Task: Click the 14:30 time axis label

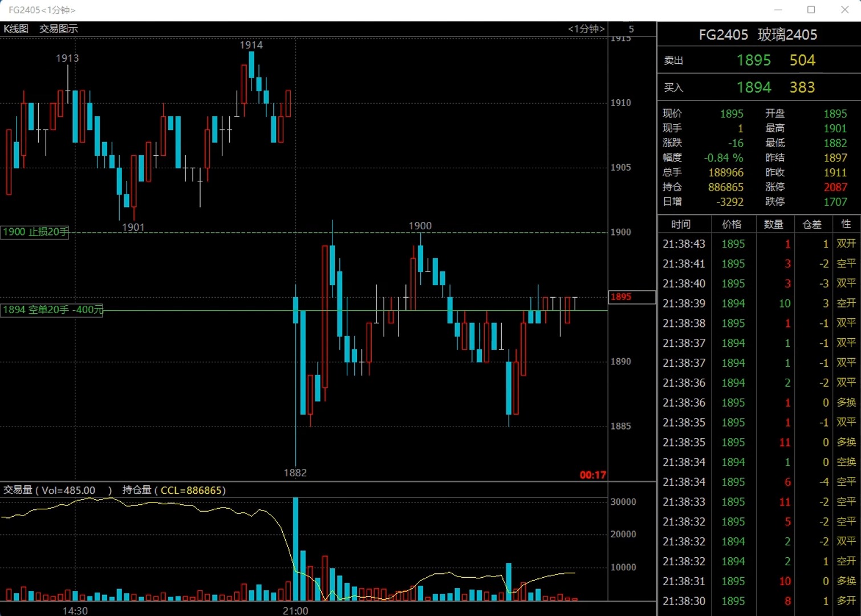Action: pyautogui.click(x=75, y=610)
